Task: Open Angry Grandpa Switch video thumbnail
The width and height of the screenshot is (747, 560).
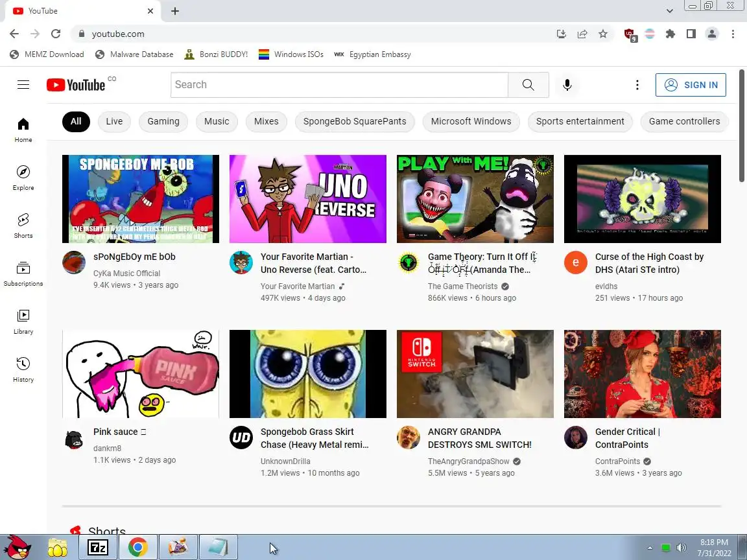Action: [x=475, y=374]
